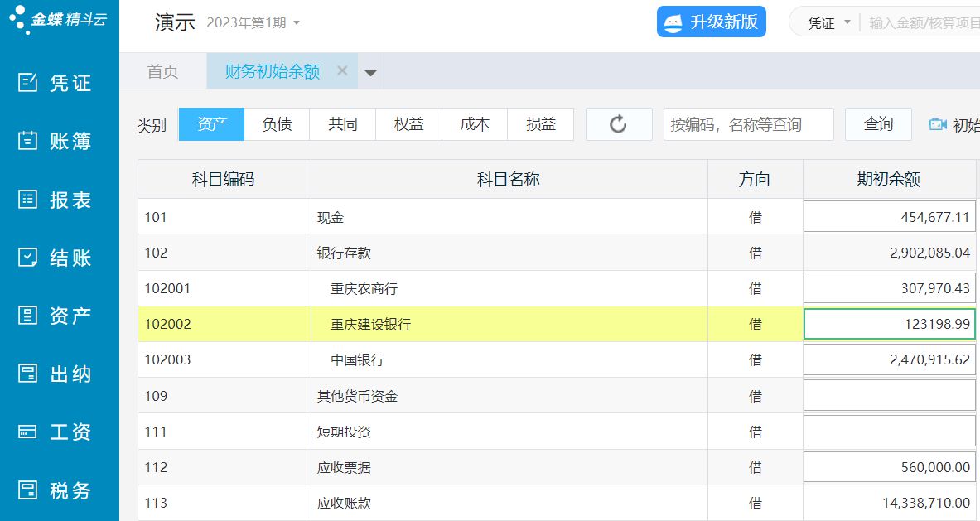Open the 税务 tax module
The image size is (980, 521).
tap(55, 490)
